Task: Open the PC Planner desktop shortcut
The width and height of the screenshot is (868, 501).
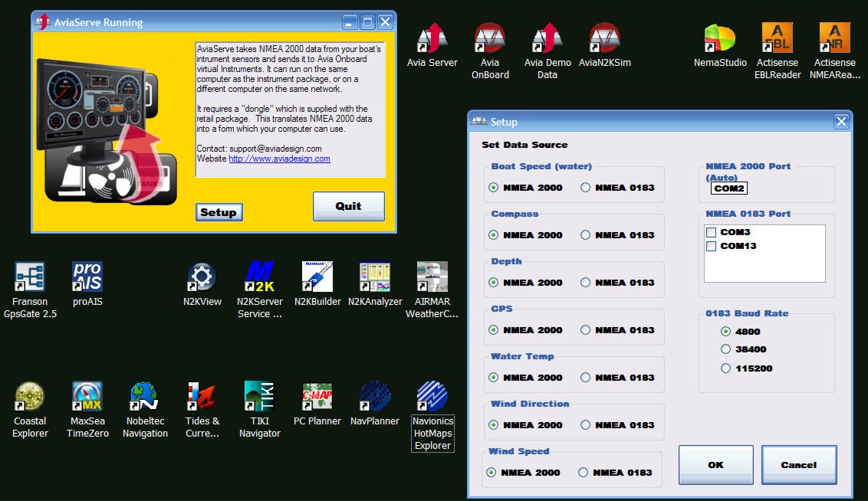Action: (317, 404)
